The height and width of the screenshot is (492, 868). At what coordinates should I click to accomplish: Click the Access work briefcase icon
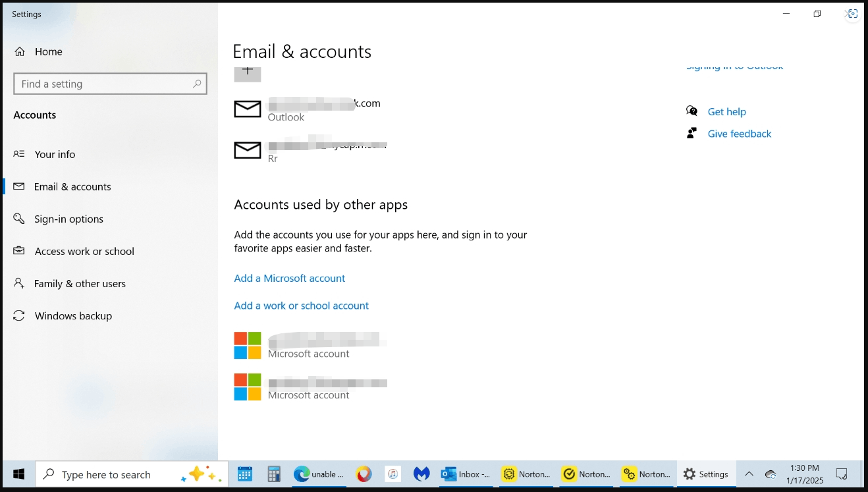[19, 251]
